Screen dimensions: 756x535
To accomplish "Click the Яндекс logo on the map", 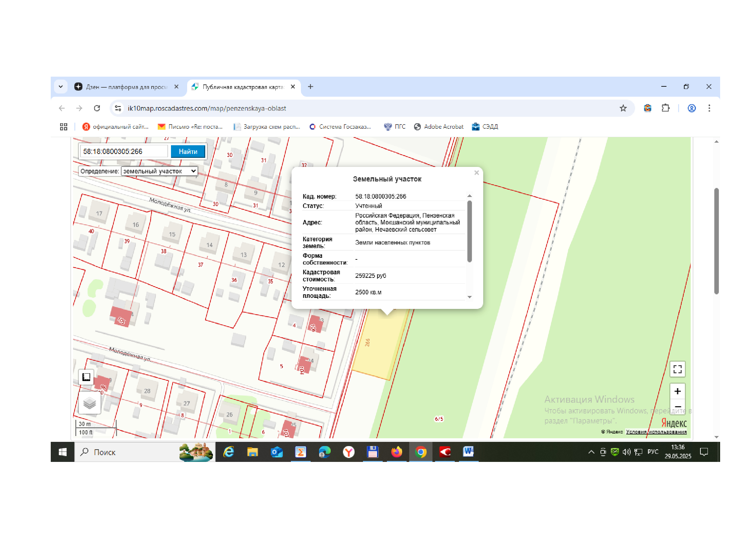I will pos(674,423).
